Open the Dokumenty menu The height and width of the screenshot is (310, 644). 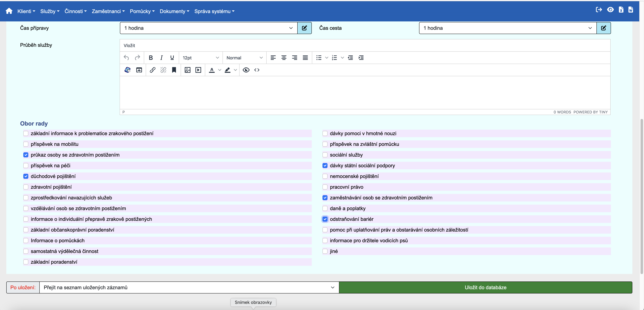click(x=174, y=11)
